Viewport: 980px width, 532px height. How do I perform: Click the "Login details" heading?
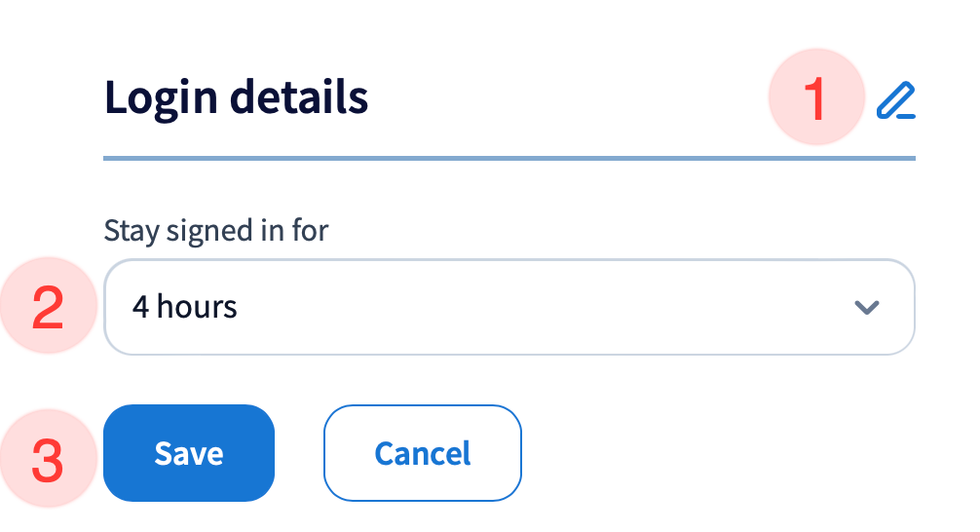click(236, 98)
